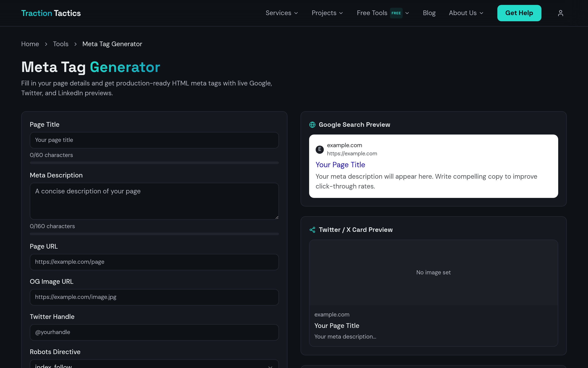The height and width of the screenshot is (368, 588).
Task: Go to the Traction Tactics homepage logo
Action: pyautogui.click(x=51, y=13)
